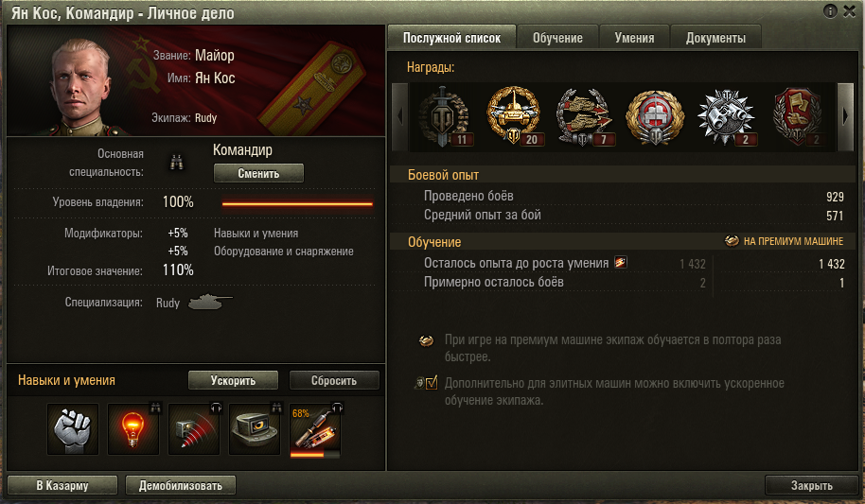The image size is (865, 504).
Task: Show next awards with right arrow
Action: click(845, 116)
